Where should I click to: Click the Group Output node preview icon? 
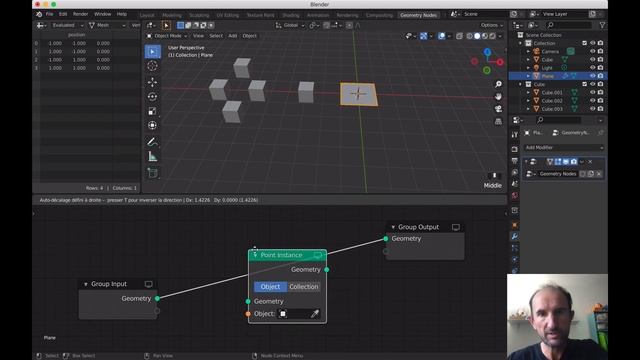point(456,227)
